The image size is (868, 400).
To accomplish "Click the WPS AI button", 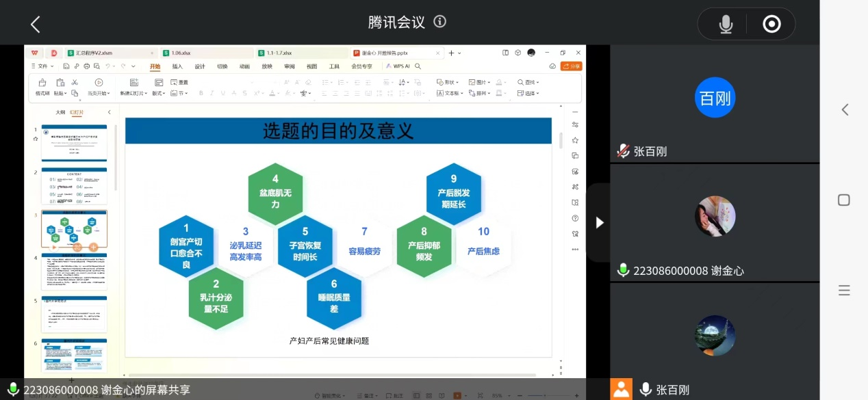I will (397, 66).
